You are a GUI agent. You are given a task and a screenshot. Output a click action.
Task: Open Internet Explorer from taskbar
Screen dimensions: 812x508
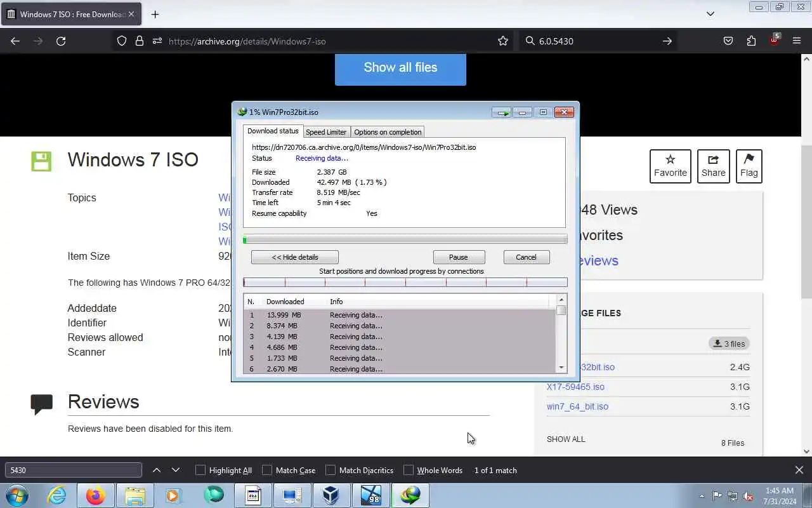(x=57, y=495)
